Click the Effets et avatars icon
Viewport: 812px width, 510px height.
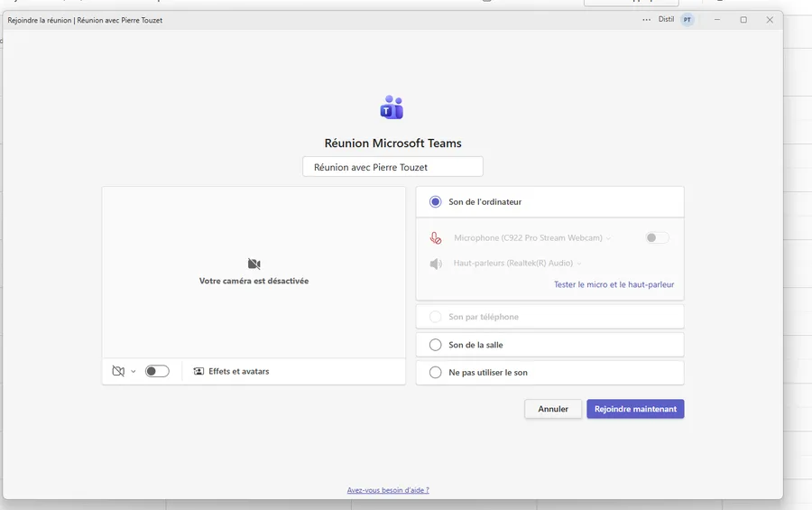[x=198, y=371]
